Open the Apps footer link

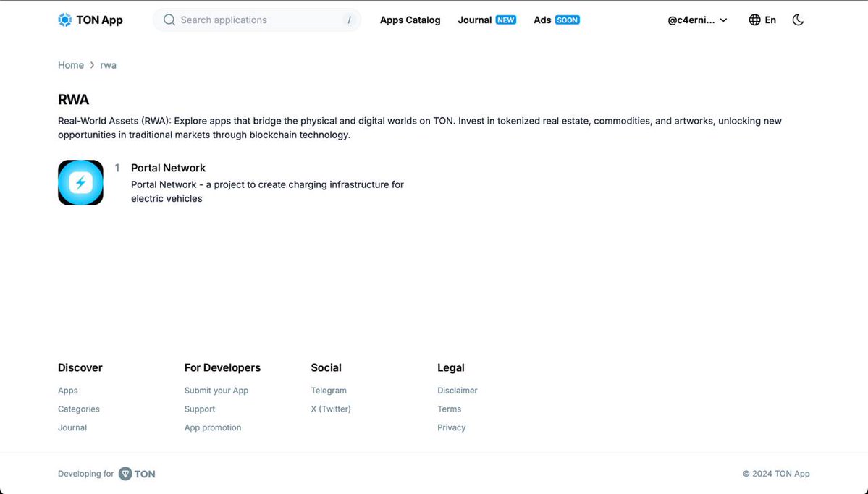(67, 391)
